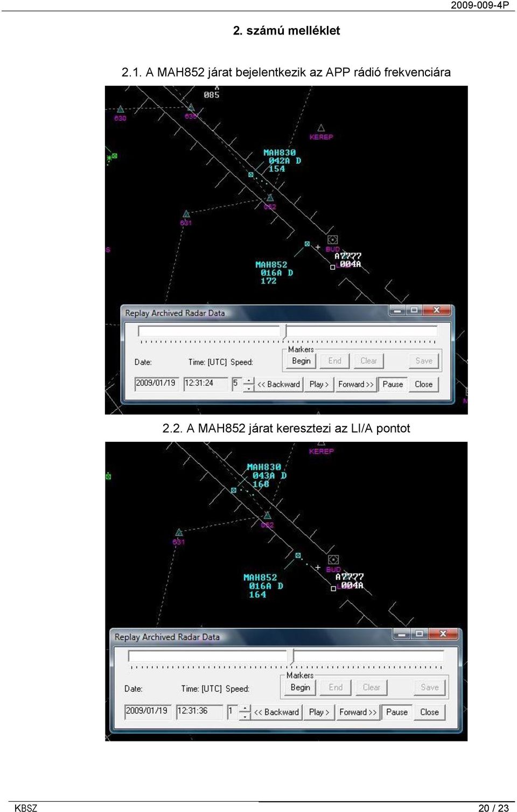Click KEREP waypoint triangle in 2.1 radar image
The width and height of the screenshot is (517, 812).
(321, 128)
